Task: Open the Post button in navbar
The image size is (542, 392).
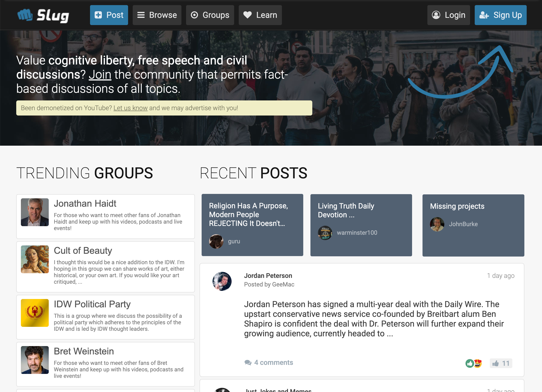Action: [109, 15]
